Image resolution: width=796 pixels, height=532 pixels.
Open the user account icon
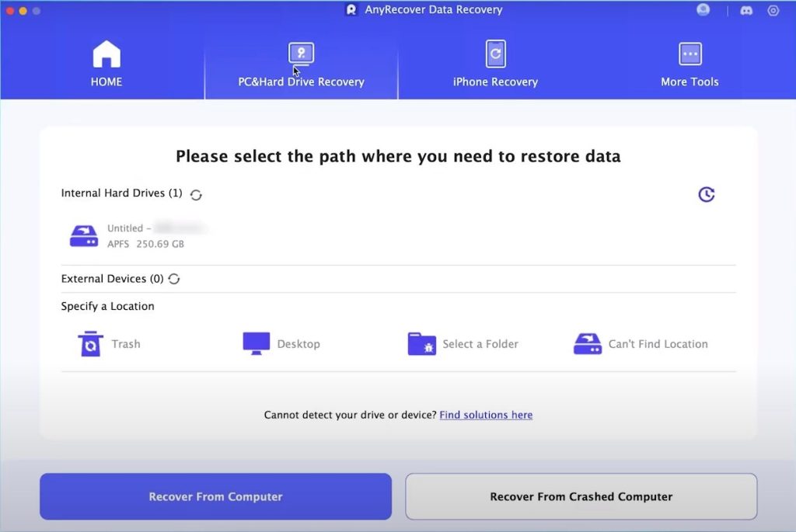(703, 10)
